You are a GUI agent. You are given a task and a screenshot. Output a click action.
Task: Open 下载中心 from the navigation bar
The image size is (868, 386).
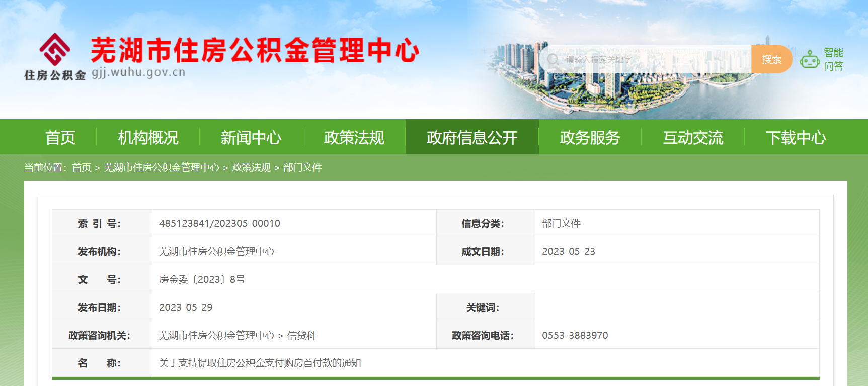pyautogui.click(x=796, y=137)
